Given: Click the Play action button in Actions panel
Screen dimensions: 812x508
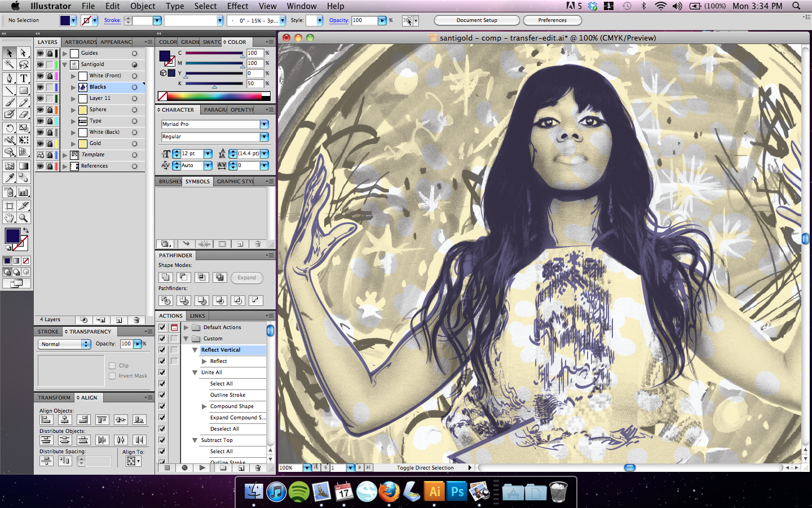Looking at the screenshot, I should [202, 468].
